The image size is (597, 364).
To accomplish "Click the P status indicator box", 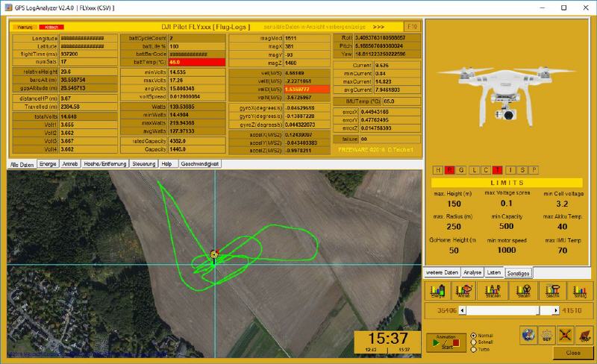I will coord(534,170).
